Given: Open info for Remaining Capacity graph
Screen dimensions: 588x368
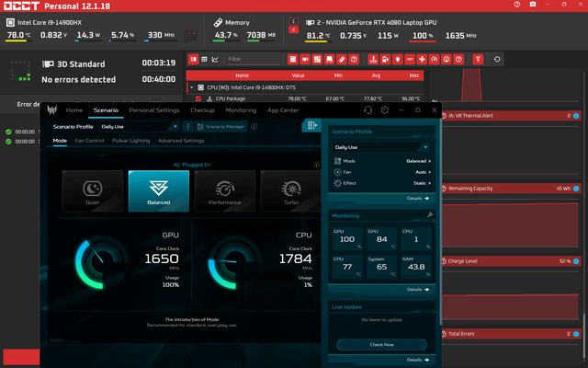Looking at the screenshot, I should tap(576, 189).
